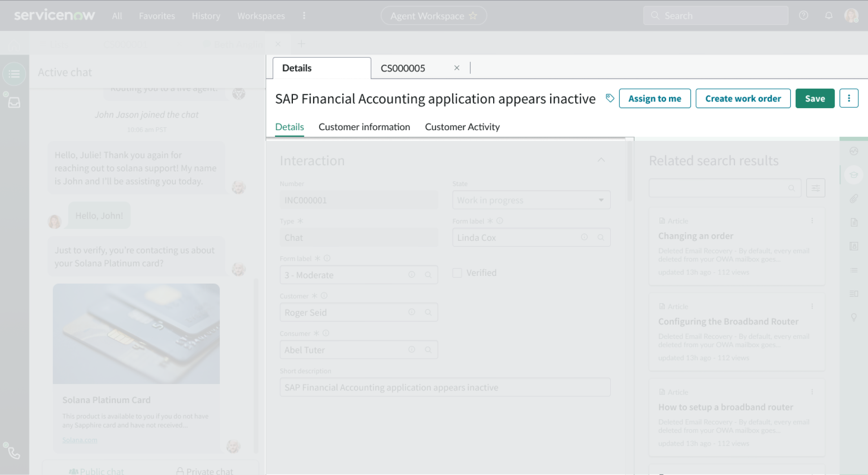Check the Verified checkbox
Image resolution: width=868 pixels, height=475 pixels.
457,273
